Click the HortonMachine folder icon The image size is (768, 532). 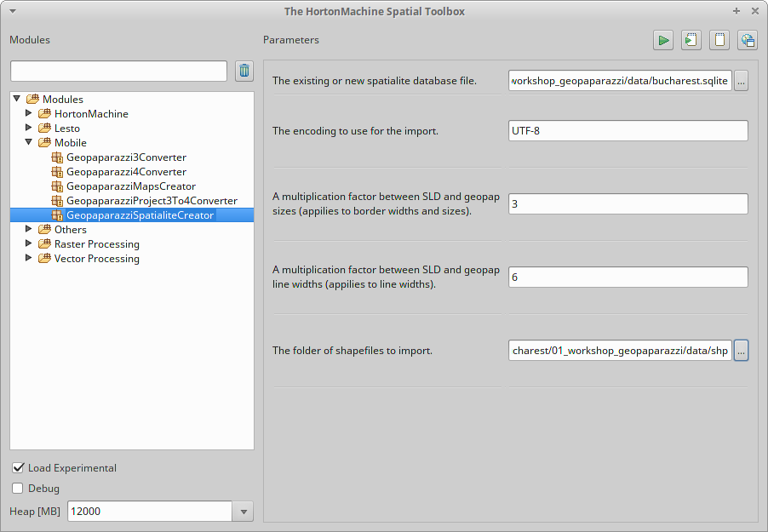coord(44,114)
